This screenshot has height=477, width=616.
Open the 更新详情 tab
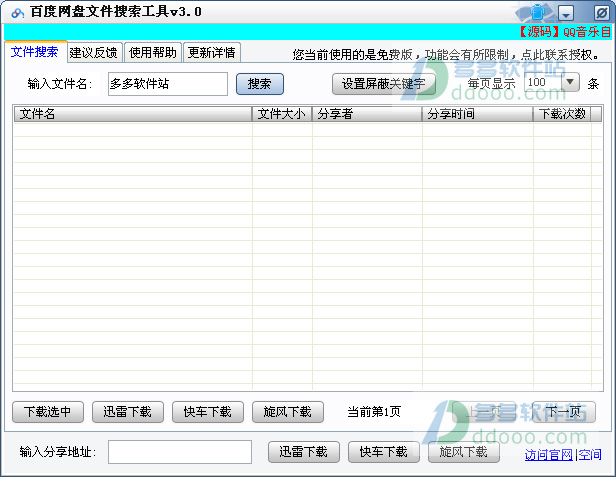click(x=212, y=52)
